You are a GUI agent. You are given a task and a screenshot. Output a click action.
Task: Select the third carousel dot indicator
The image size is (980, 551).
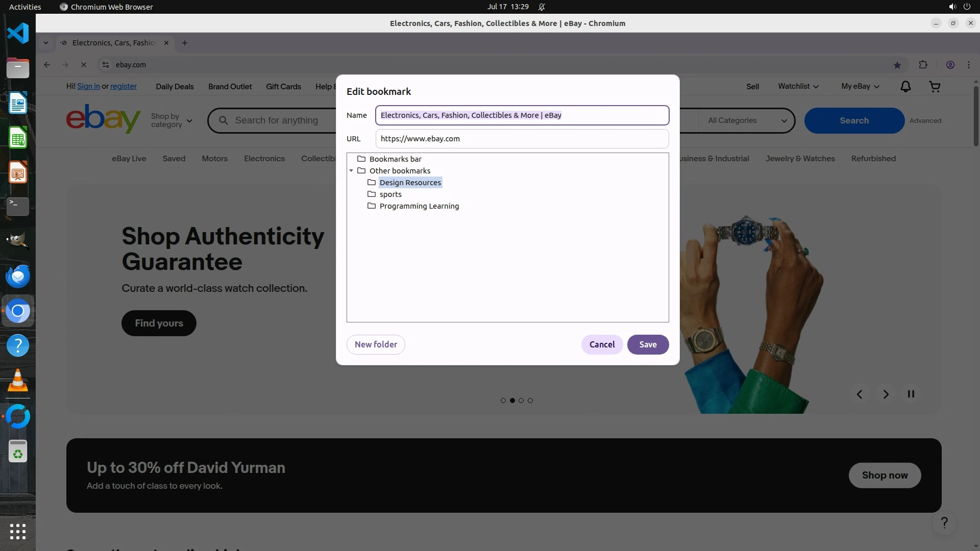pos(521,400)
